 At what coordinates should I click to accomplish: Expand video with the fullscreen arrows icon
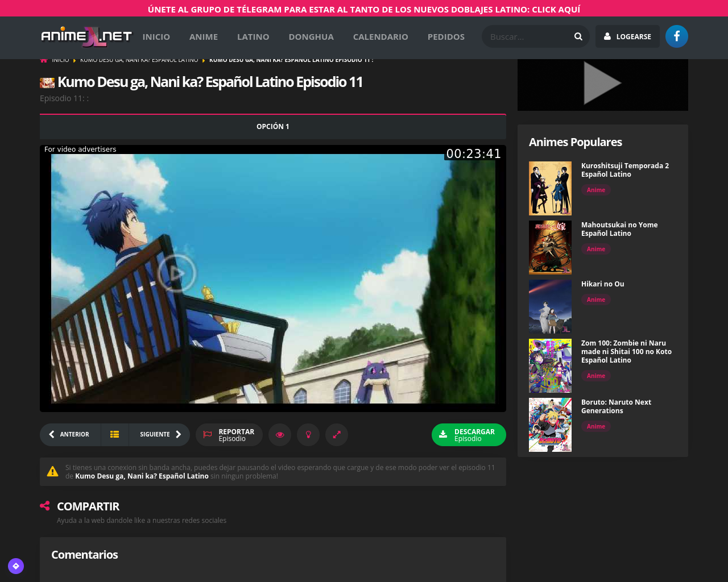click(x=337, y=435)
